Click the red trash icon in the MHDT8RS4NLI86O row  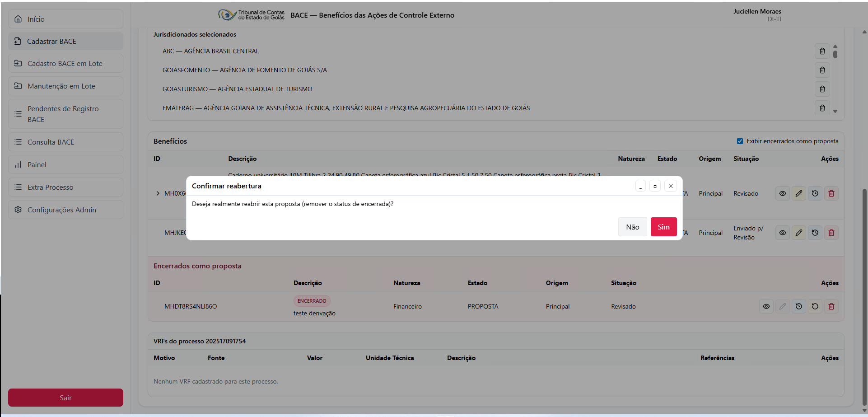point(831,306)
